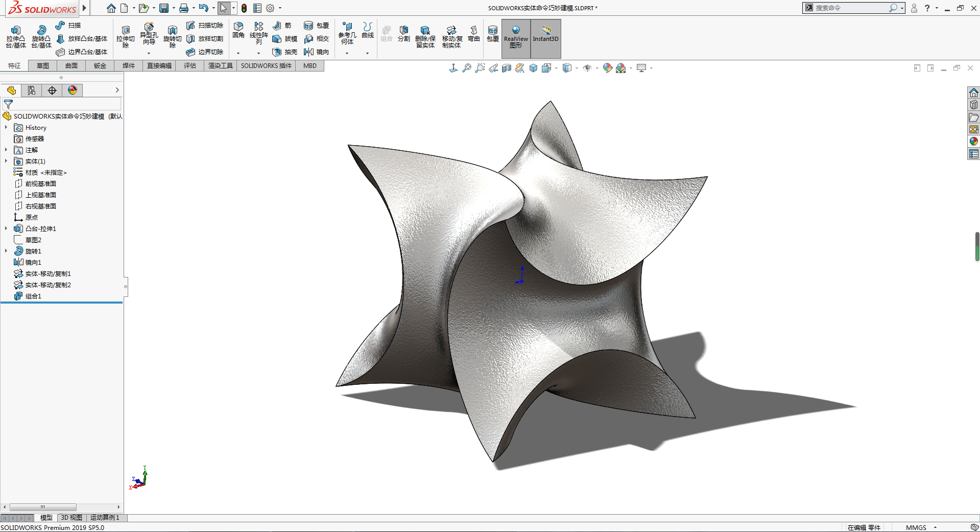
Task: Click the MMGS unit system status entry
Action: pyautogui.click(x=916, y=527)
